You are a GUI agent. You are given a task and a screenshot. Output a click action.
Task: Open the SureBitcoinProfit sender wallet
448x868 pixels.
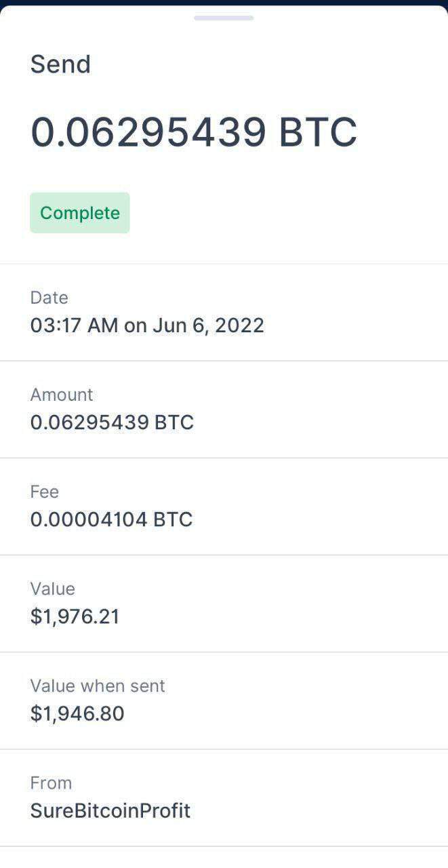[x=110, y=810]
